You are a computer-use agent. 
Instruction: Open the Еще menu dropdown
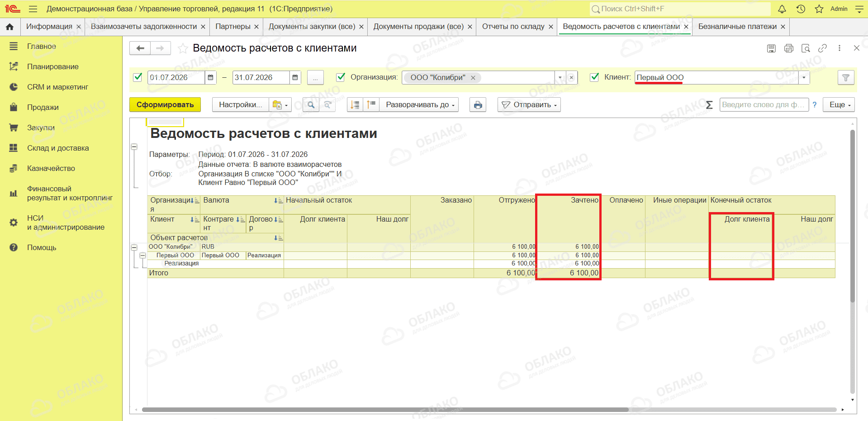[839, 105]
